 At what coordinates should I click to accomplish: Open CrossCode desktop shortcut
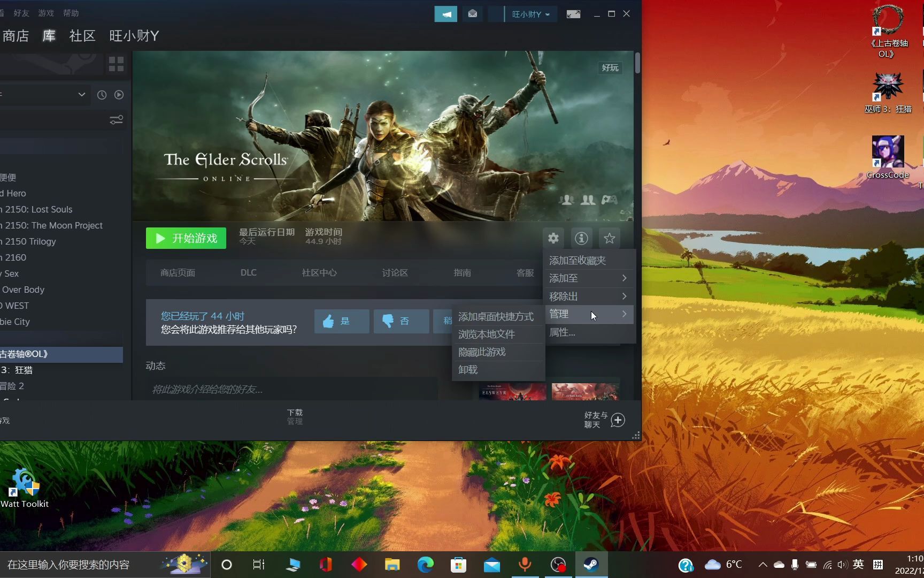coord(888,157)
